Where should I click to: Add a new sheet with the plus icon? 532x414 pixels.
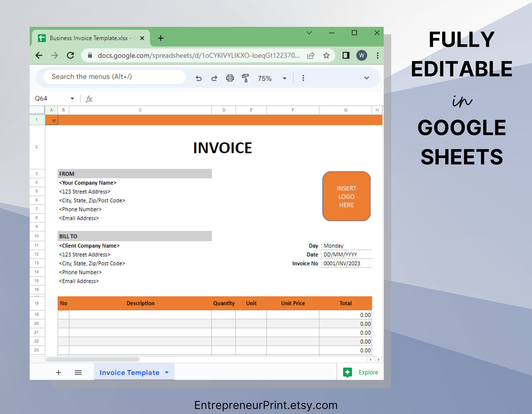59,372
